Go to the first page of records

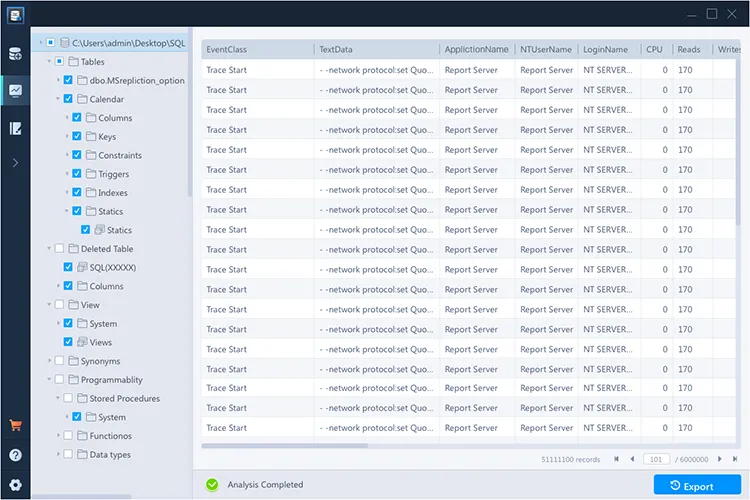coord(616,459)
